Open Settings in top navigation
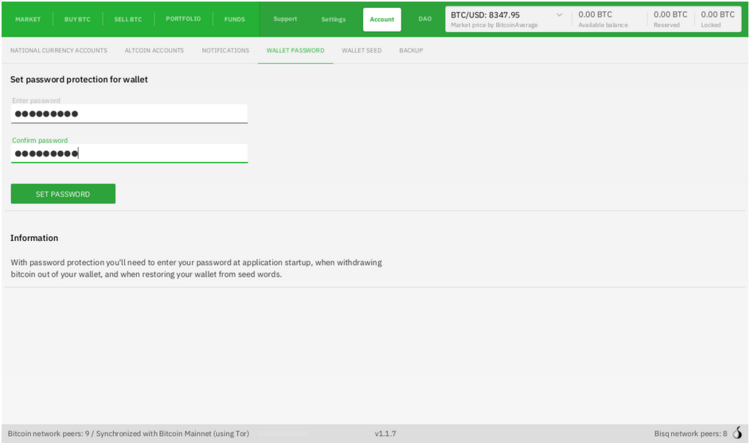This screenshot has height=443, width=750. [333, 19]
